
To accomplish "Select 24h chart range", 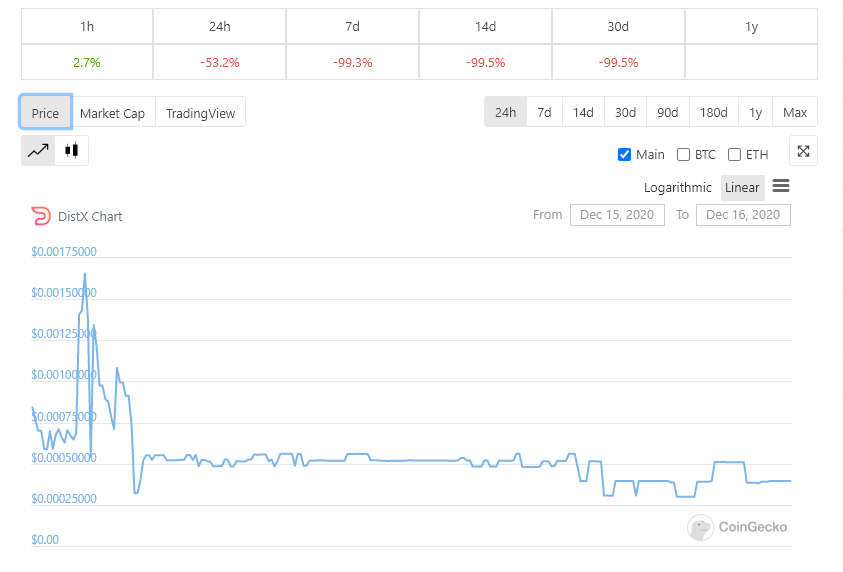I will coord(505,112).
